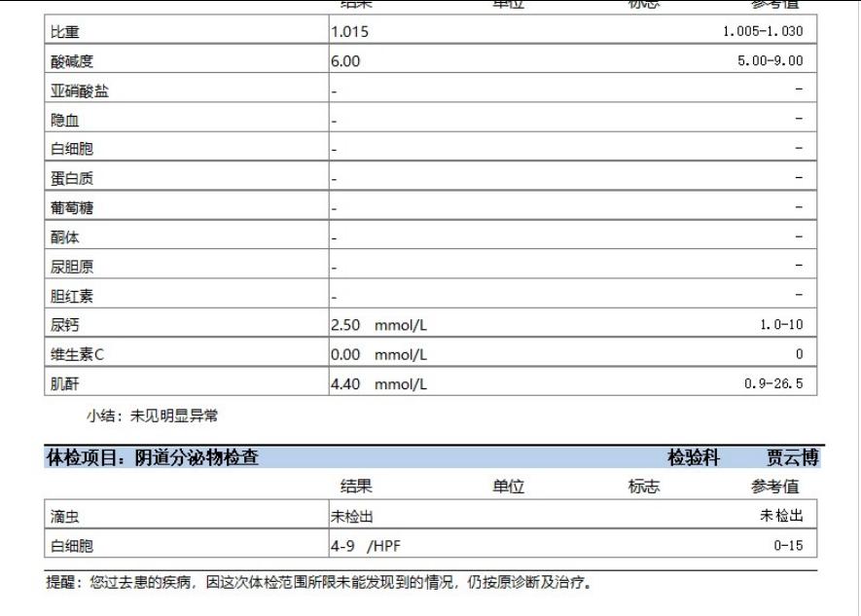Select the reference range 5.00-9.00
Image resolution: width=861 pixels, height=616 pixels.
(x=771, y=61)
